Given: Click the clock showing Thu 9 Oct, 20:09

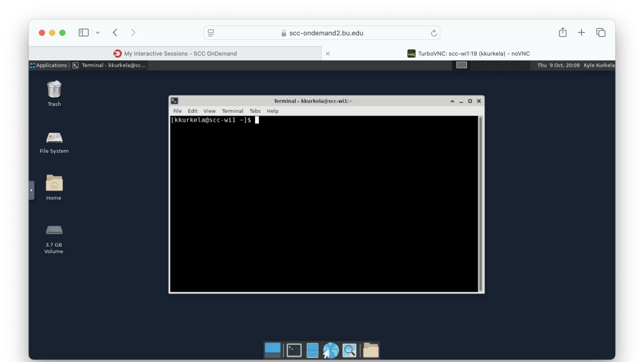Looking at the screenshot, I should pyautogui.click(x=558, y=65).
